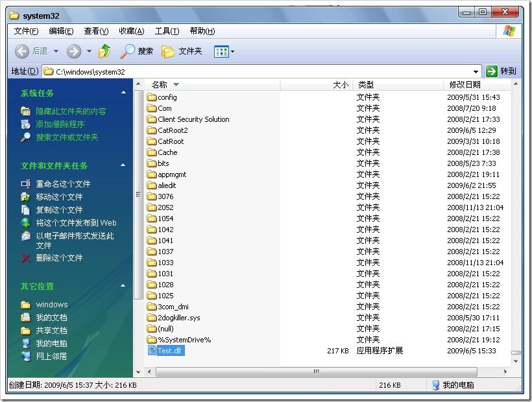Click the 删除这个文件 link
Screen dimensions: 532x402
coord(60,258)
